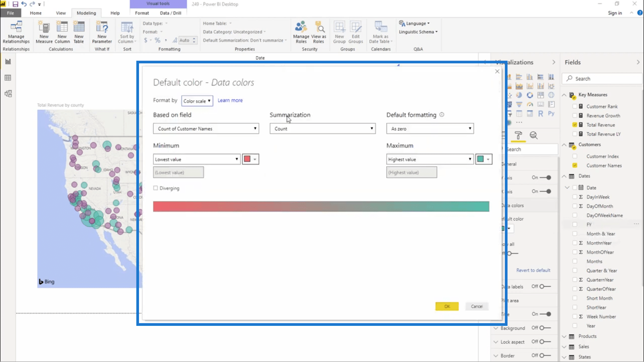Toggle the Border switch
This screenshot has height=362, width=644.
[x=545, y=355]
